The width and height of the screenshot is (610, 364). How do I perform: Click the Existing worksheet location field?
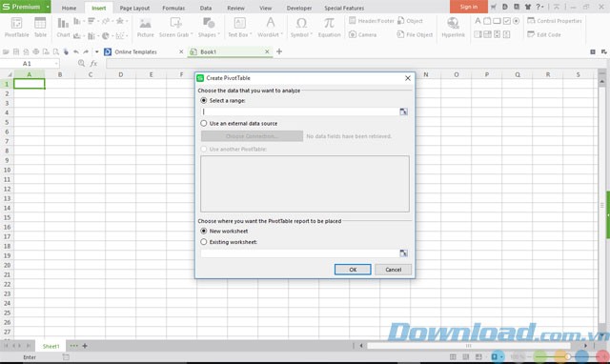coord(299,253)
